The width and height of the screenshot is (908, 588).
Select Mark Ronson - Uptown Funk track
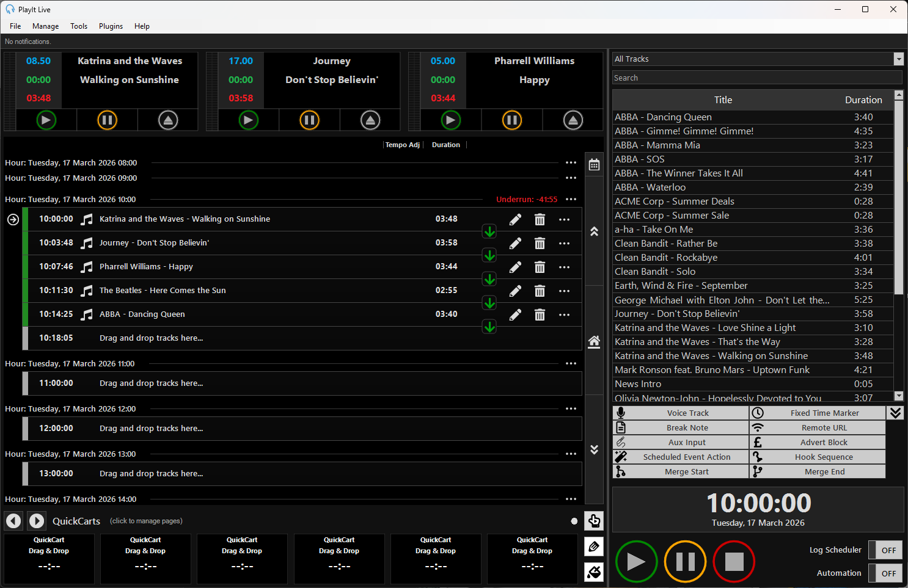point(753,370)
